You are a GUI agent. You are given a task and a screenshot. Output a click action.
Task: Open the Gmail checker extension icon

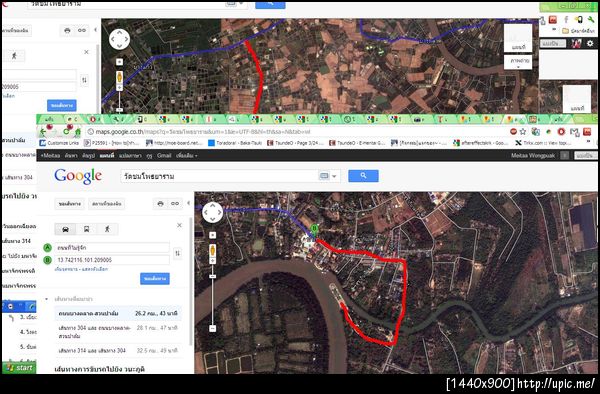(x=574, y=132)
